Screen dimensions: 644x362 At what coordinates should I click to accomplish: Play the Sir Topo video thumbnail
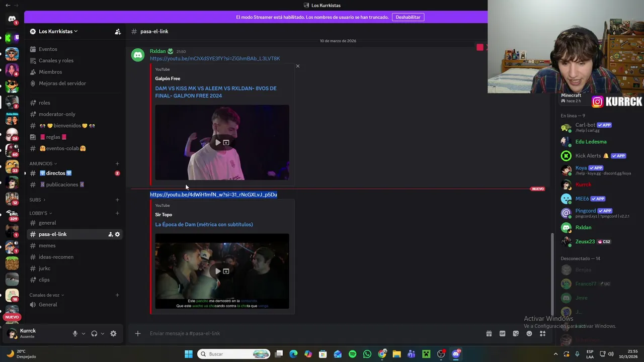coord(218,271)
